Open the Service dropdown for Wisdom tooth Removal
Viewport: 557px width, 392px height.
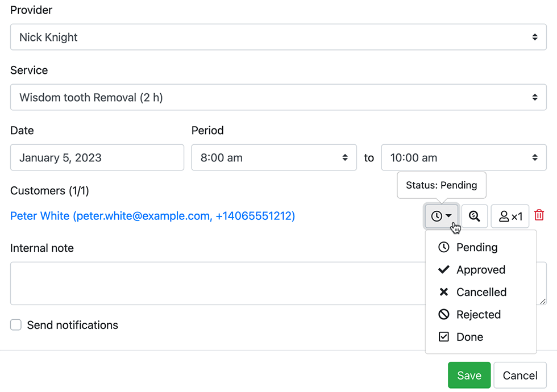coord(278,97)
